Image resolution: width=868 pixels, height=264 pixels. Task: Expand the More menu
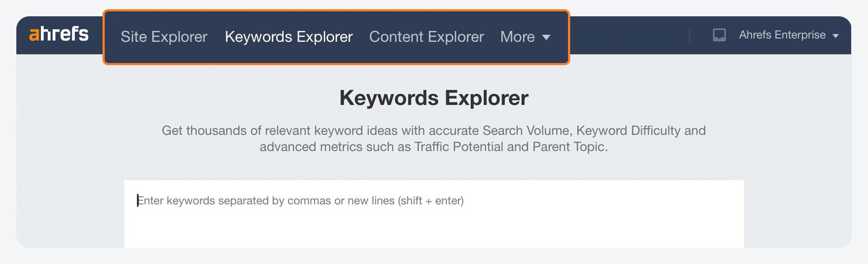[525, 37]
